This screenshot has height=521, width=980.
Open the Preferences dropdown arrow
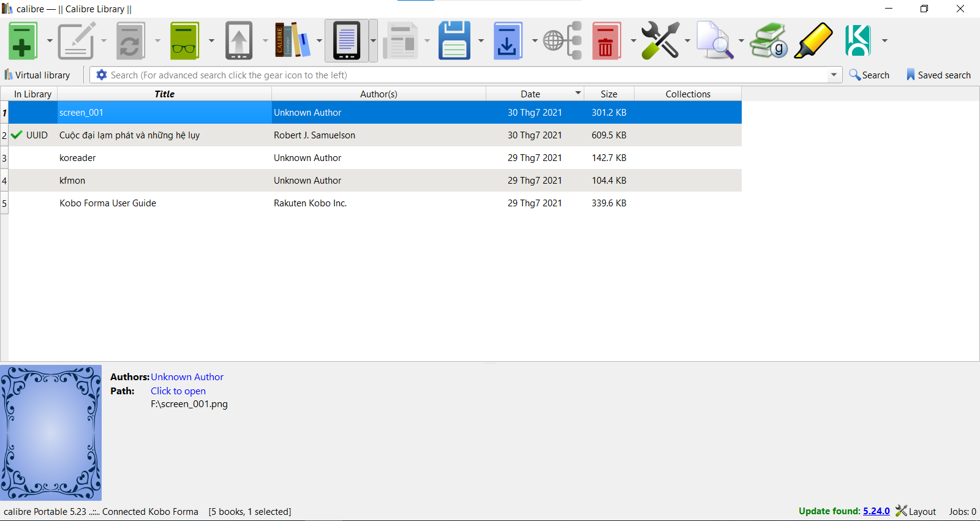tap(687, 41)
